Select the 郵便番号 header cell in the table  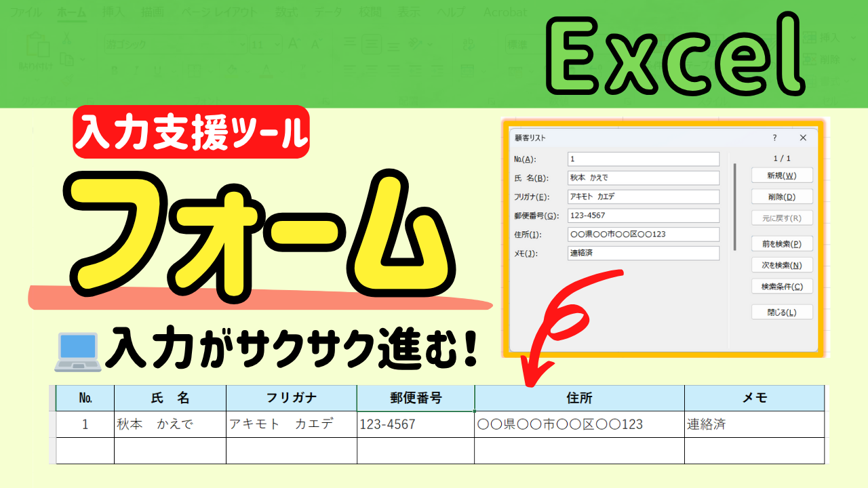point(416,398)
